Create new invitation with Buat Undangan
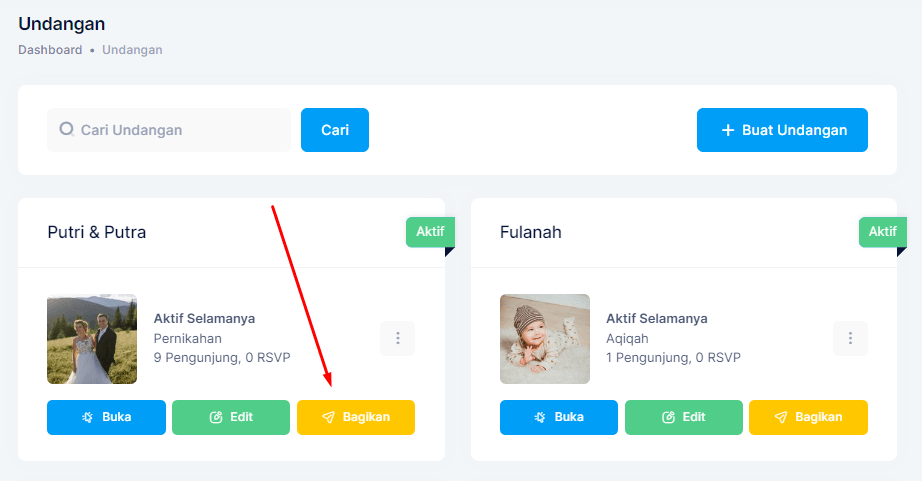 [782, 130]
